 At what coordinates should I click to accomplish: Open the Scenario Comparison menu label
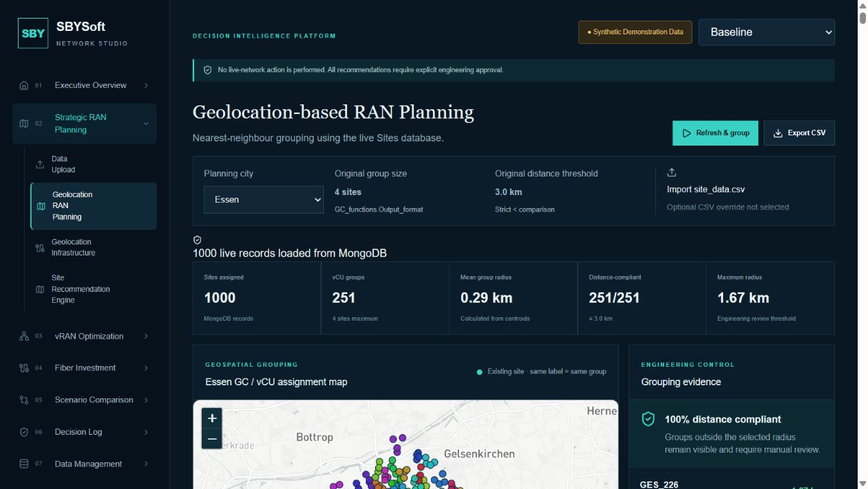point(94,400)
